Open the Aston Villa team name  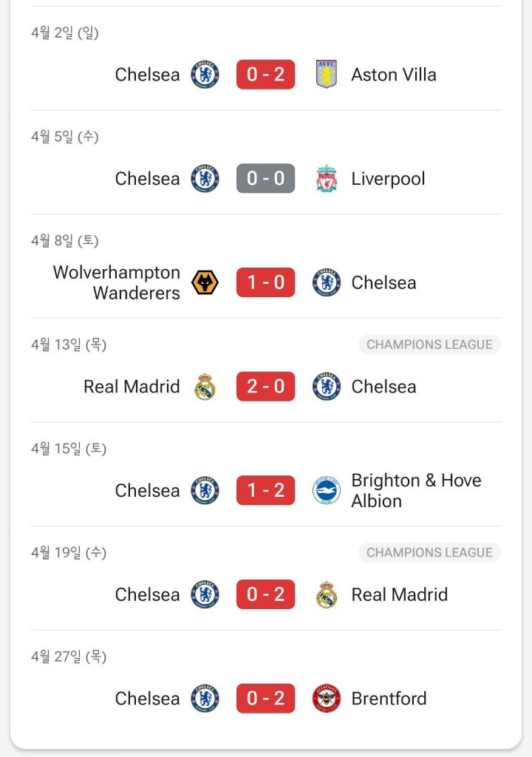pyautogui.click(x=393, y=75)
